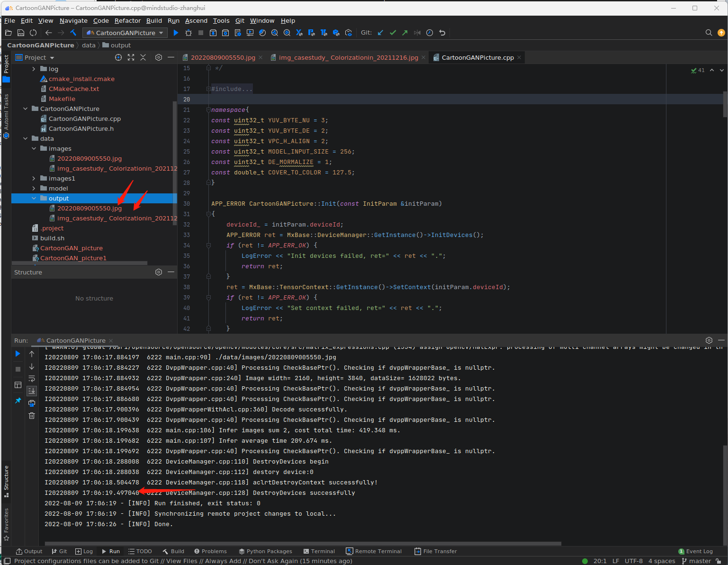
Task: Clear console output with trash icon
Action: 32,416
